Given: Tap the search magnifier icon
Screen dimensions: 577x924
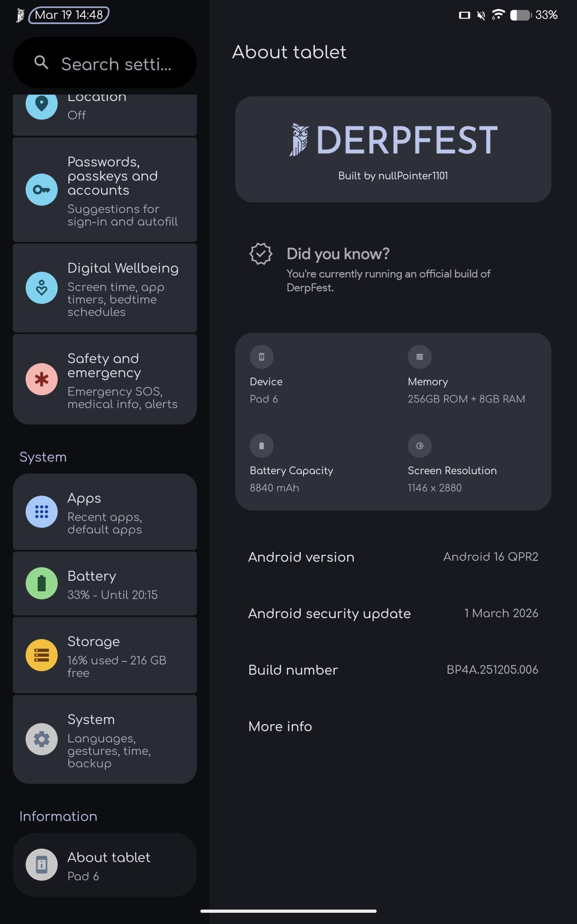Looking at the screenshot, I should (x=41, y=62).
